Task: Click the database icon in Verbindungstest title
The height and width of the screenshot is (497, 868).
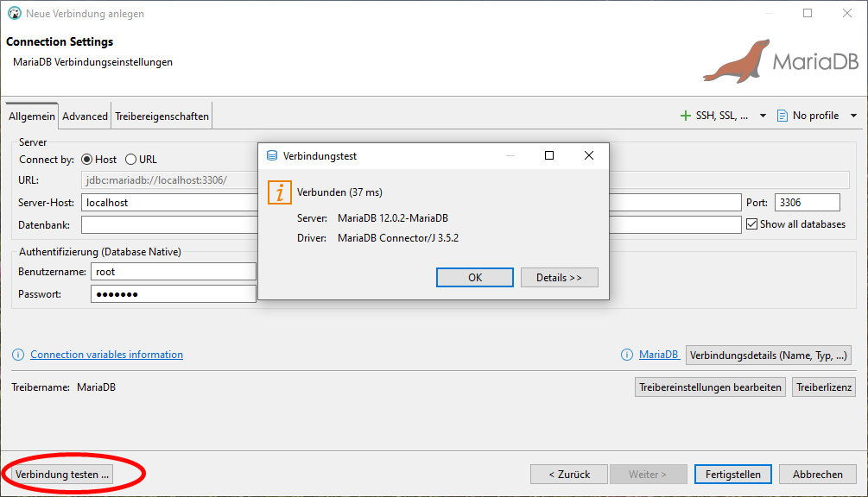Action: 272,156
